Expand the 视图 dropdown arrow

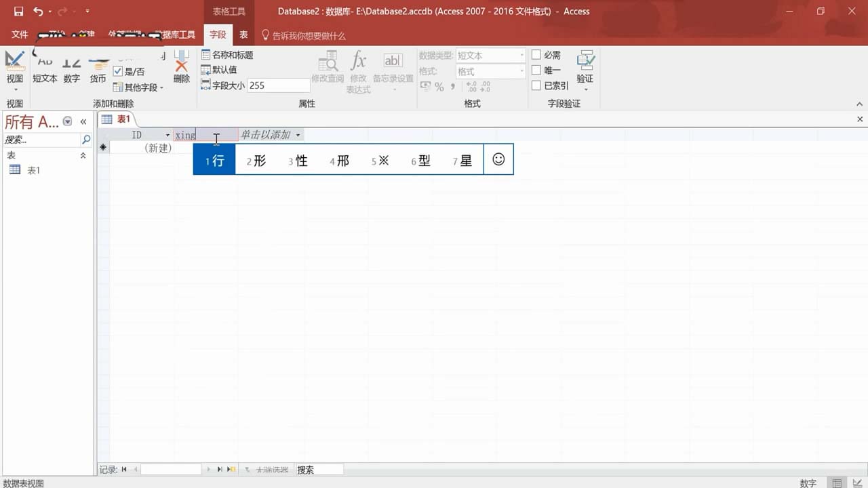tap(14, 89)
